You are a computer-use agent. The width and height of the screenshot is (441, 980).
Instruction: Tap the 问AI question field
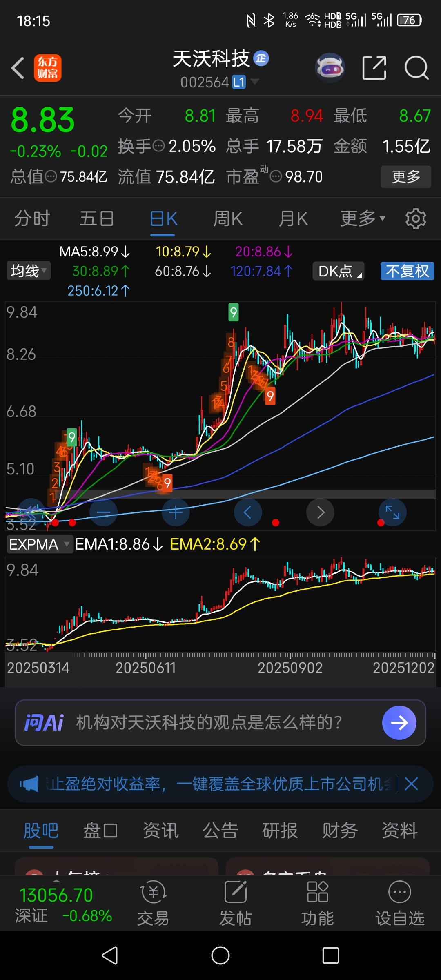click(220, 723)
